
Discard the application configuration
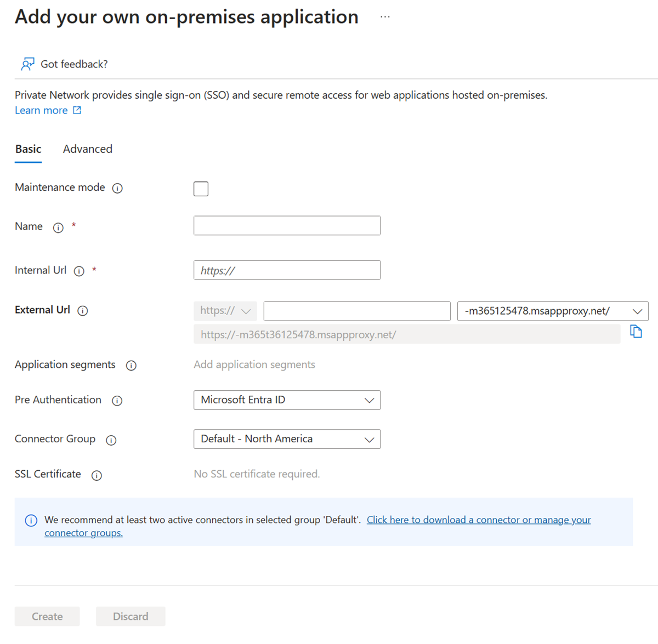click(131, 616)
